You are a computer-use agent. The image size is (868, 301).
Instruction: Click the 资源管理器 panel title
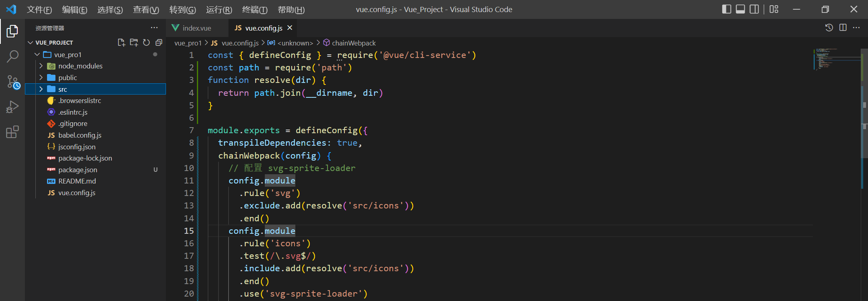pyautogui.click(x=50, y=28)
